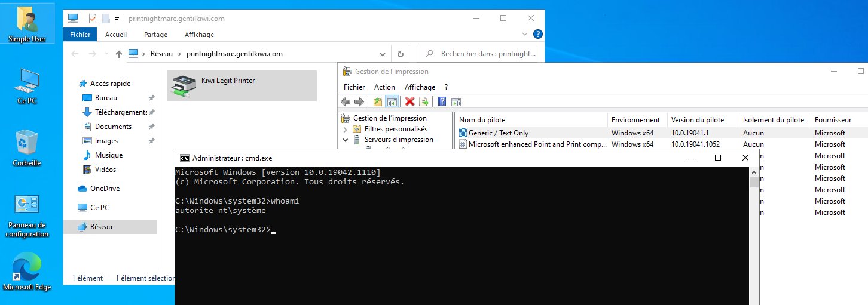
Task: Select Ce PC in Explorer's navigation pane
Action: tap(100, 208)
